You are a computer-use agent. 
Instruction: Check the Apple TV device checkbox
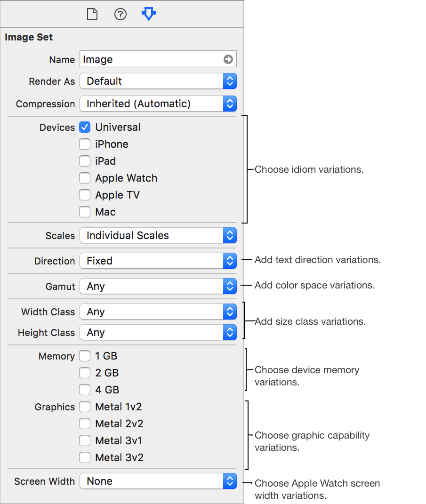85,195
